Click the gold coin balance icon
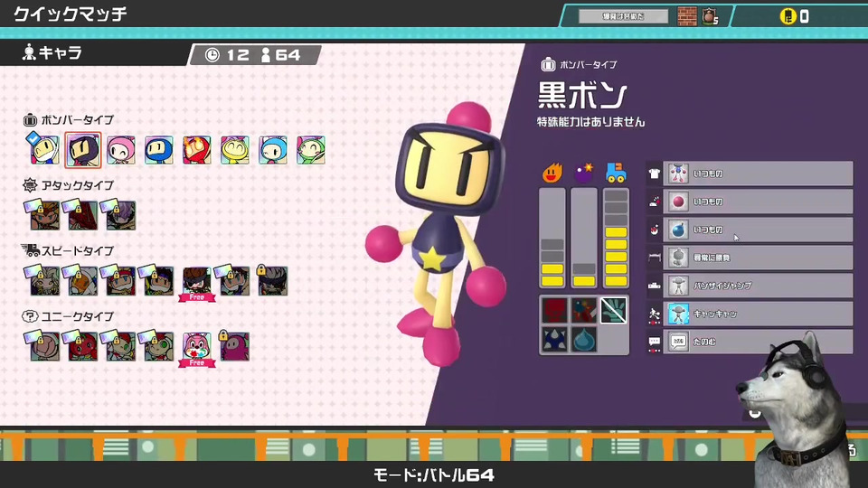This screenshot has height=488, width=868. coord(788,16)
